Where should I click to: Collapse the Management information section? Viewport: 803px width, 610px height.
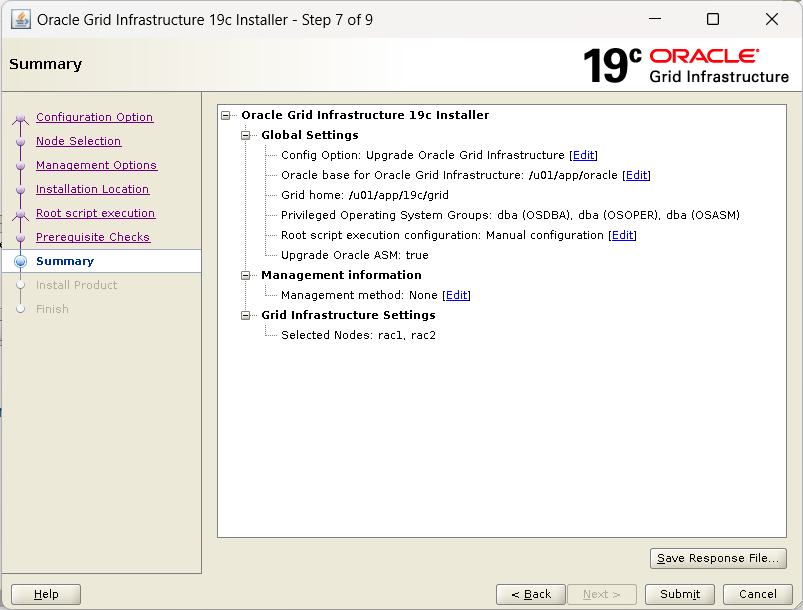246,275
